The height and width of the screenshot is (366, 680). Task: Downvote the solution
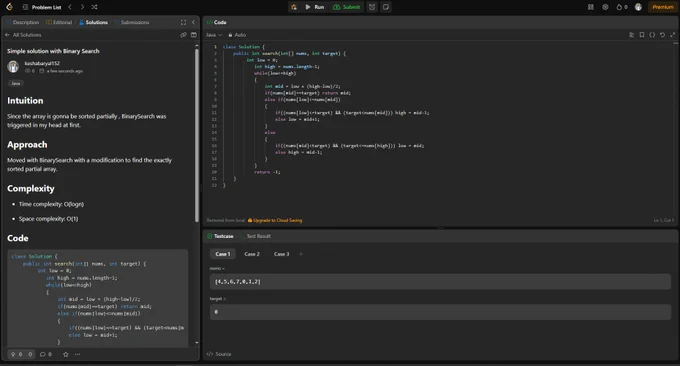(30, 354)
